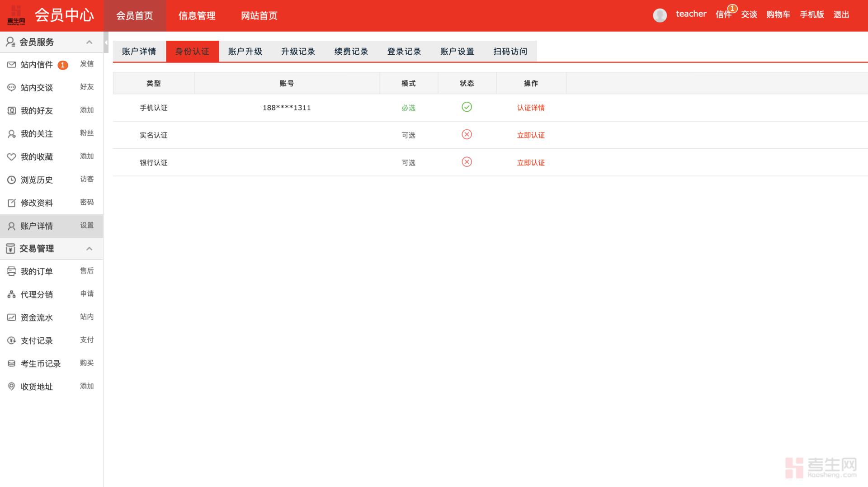The image size is (868, 487).
Task: Open 我的收藏 heart icon
Action: click(11, 156)
